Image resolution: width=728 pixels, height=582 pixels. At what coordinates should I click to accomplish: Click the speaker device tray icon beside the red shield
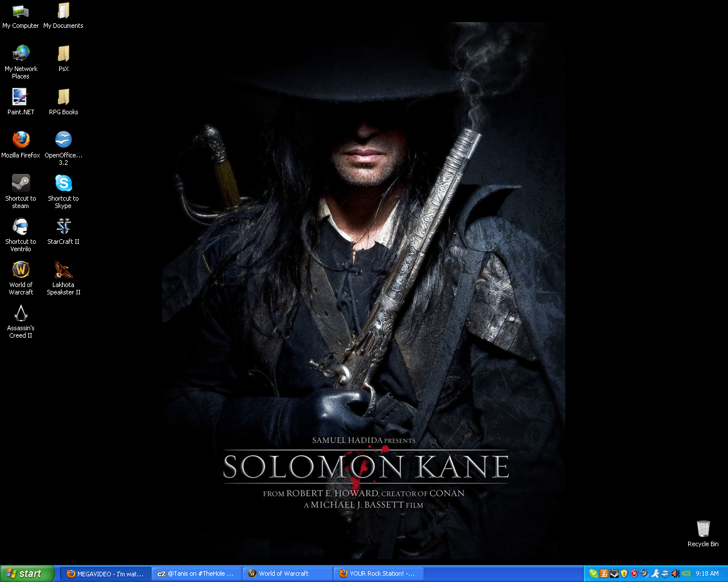tap(644, 573)
